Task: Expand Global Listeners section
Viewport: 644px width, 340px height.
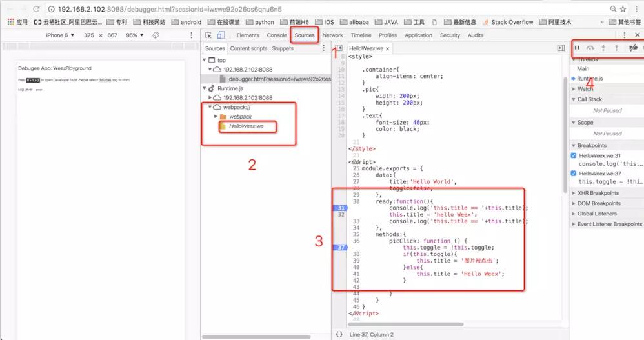Action: [x=574, y=214]
